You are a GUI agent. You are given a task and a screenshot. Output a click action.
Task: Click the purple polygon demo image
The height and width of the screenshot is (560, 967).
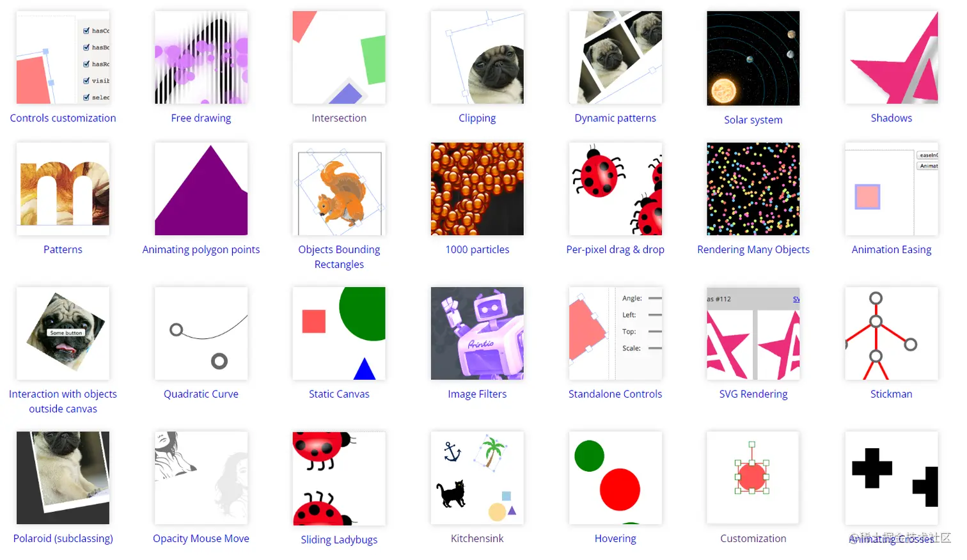201,189
